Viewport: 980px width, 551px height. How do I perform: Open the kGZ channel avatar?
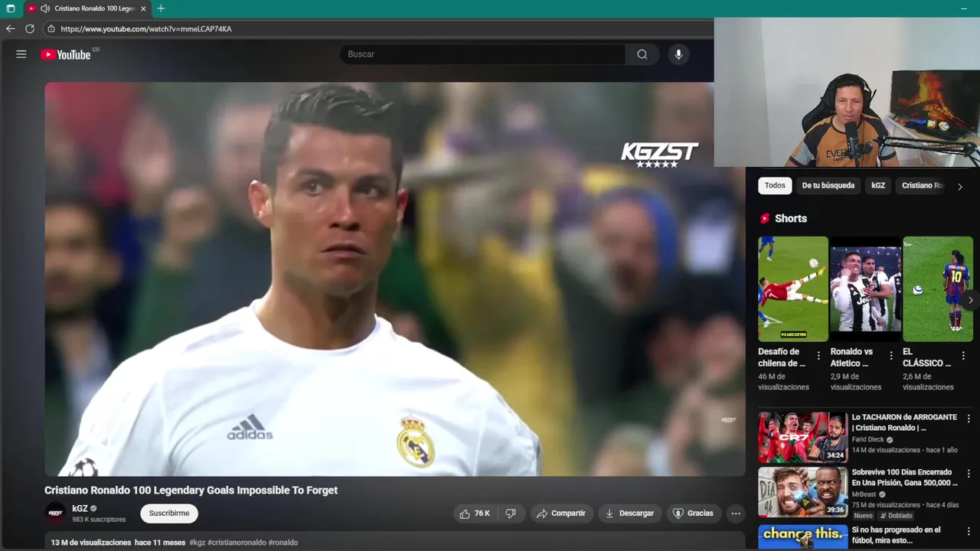pyautogui.click(x=55, y=514)
